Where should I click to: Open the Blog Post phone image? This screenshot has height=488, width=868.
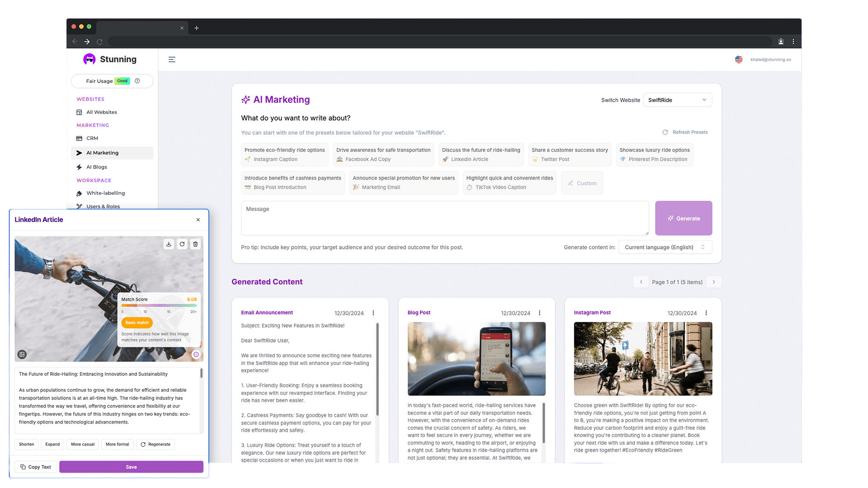coord(476,359)
